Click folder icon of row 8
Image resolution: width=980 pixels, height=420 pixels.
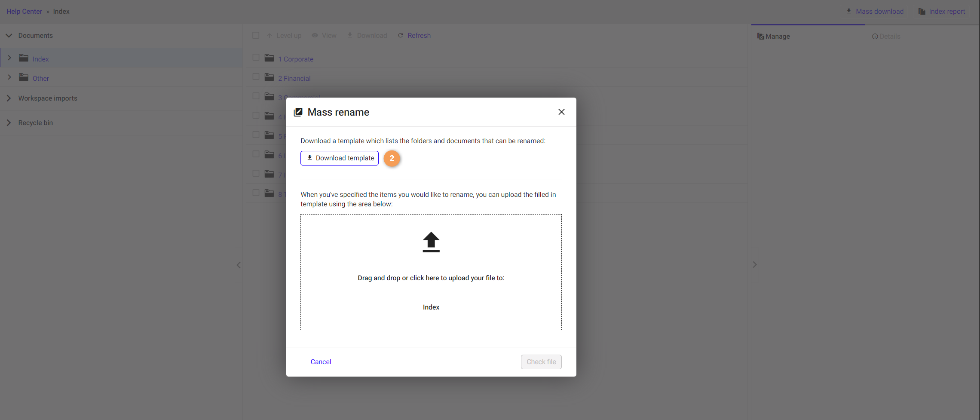(x=269, y=193)
